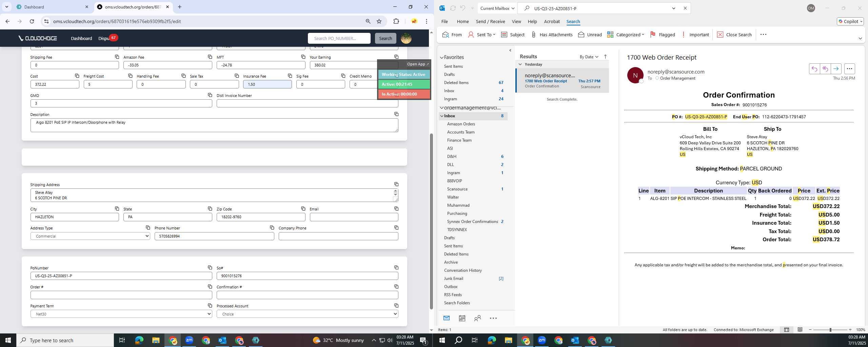Click the user avatar in CloudChoice header
Viewport: 868px width, 347px height.
pyautogui.click(x=406, y=38)
